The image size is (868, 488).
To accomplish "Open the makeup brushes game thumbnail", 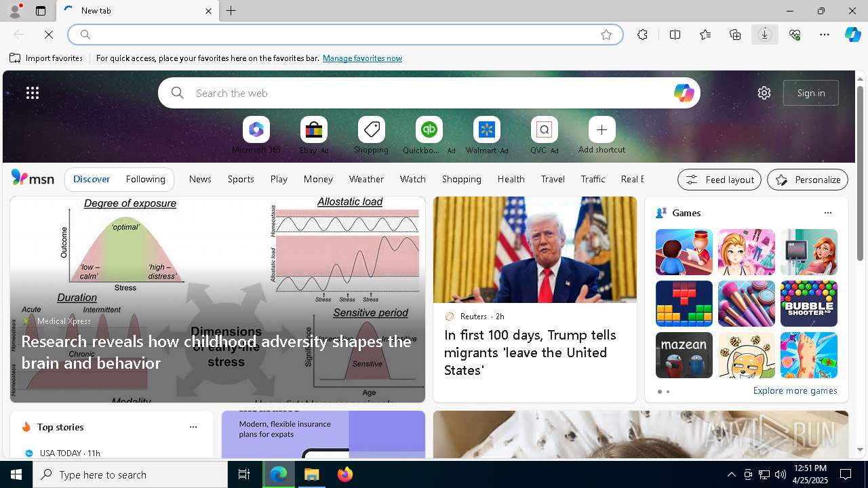I will 746,304.
